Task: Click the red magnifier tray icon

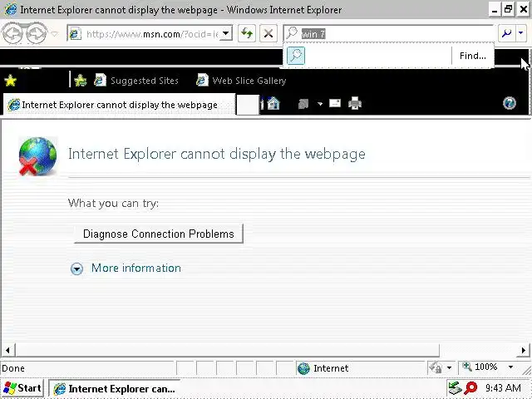Action: [470, 388]
